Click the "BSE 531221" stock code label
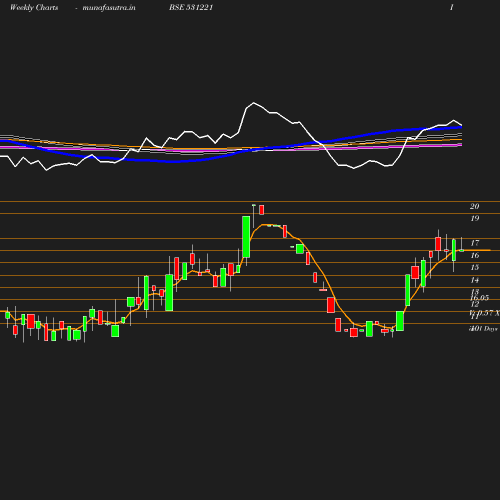Image resolution: width=500 pixels, height=500 pixels. [191, 7]
